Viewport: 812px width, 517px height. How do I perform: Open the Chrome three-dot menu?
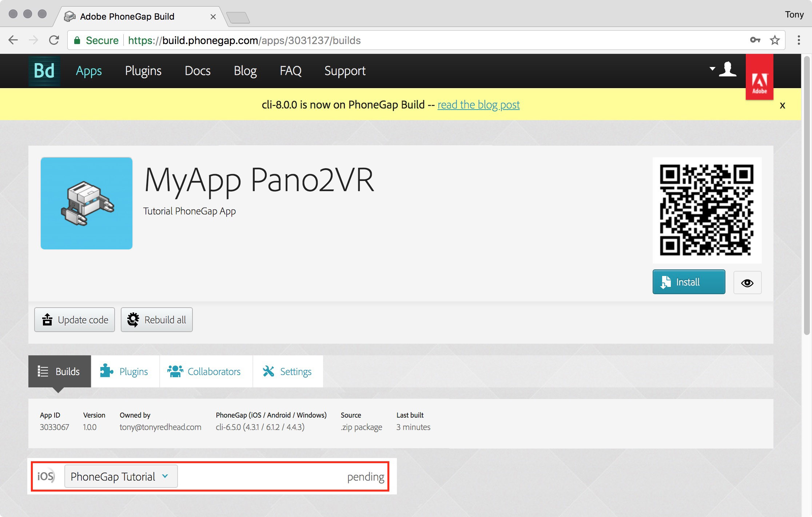(799, 40)
